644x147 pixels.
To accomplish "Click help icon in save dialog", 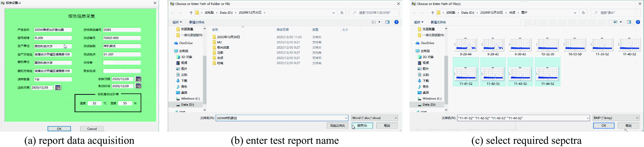I will coord(396,22).
